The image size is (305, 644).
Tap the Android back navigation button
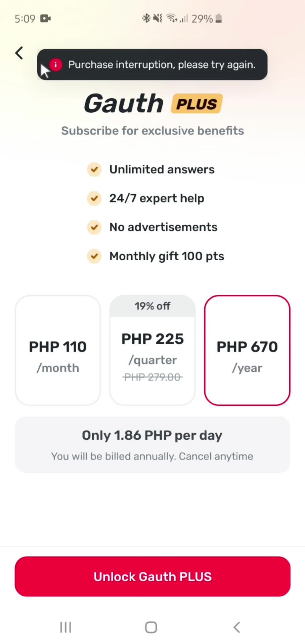237,627
